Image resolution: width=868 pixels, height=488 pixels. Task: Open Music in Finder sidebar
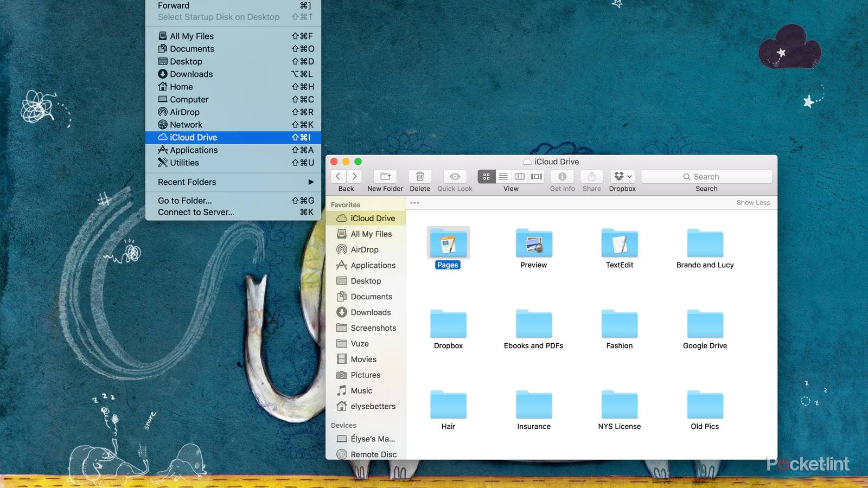[365, 390]
